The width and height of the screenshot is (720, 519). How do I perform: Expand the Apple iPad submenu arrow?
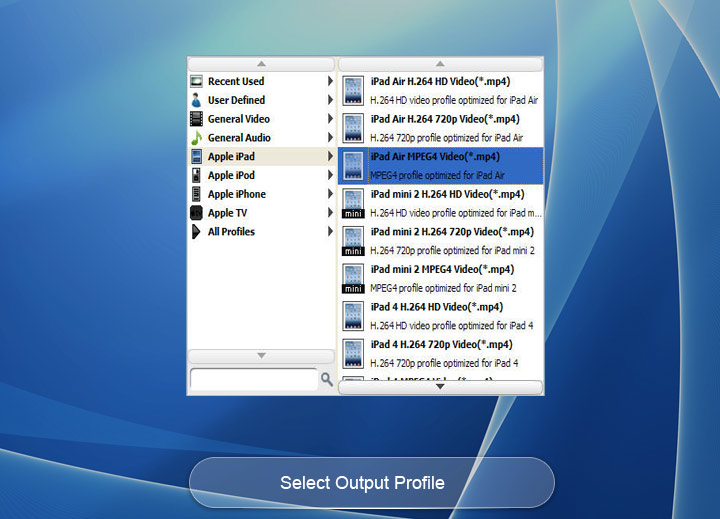click(330, 157)
